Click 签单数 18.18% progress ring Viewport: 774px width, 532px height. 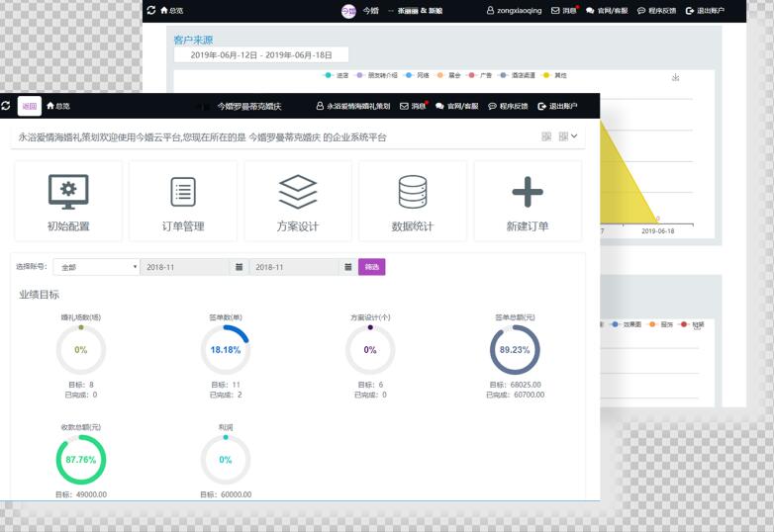coord(226,350)
